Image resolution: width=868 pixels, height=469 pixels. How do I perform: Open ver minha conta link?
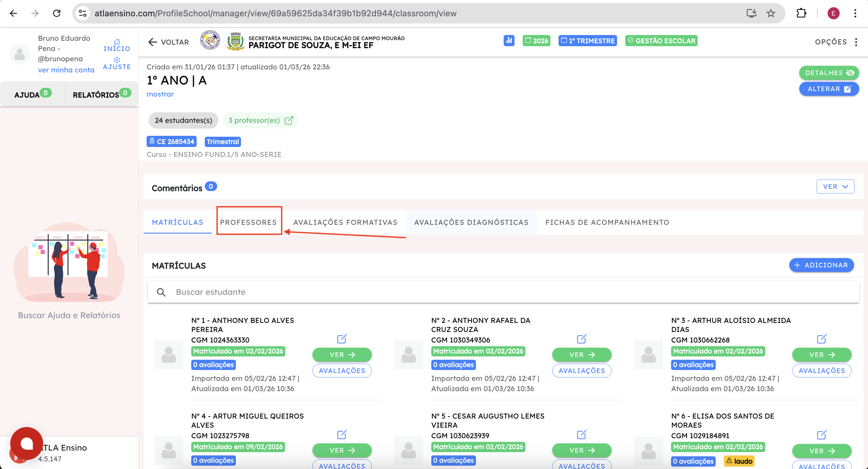click(66, 70)
